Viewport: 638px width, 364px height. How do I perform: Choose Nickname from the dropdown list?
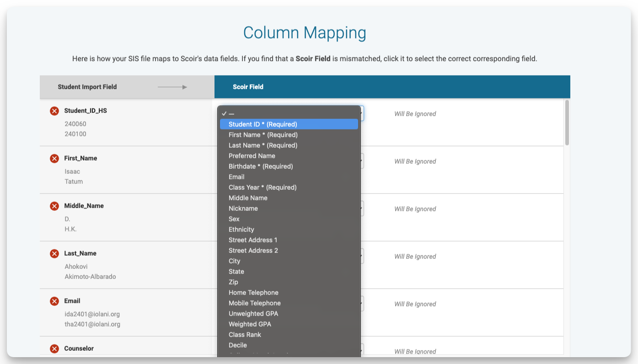coord(289,208)
